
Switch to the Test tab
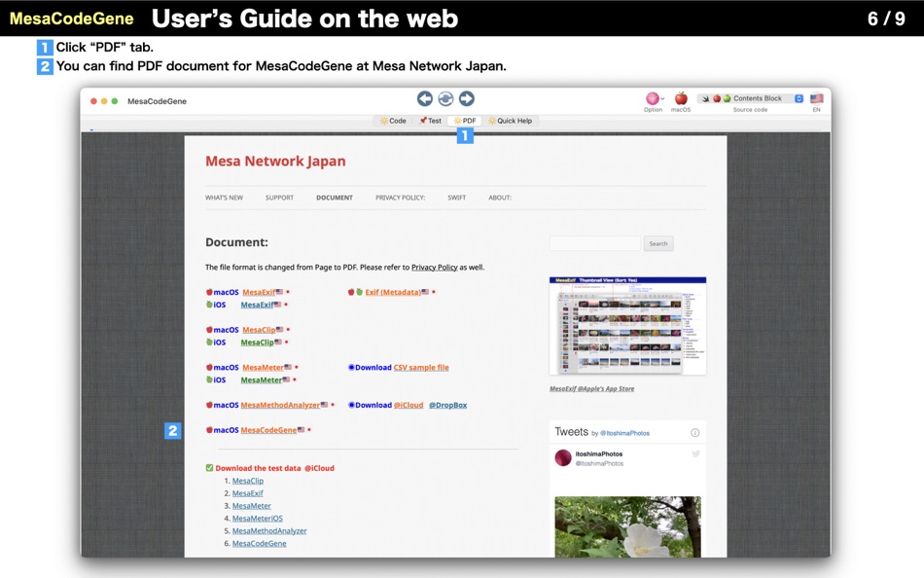click(430, 121)
